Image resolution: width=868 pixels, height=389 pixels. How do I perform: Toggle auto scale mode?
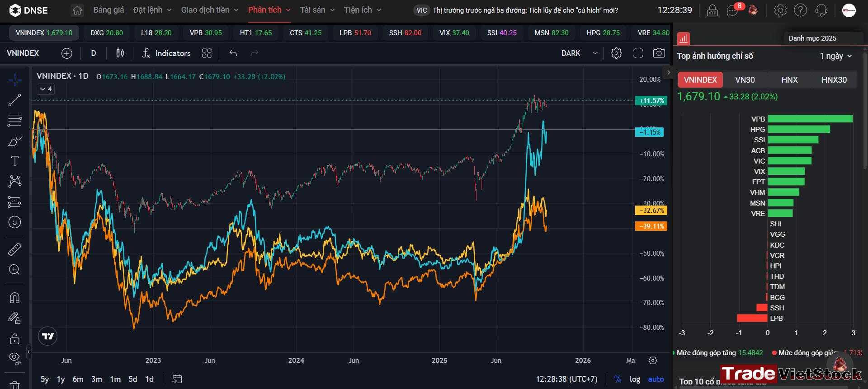point(656,379)
